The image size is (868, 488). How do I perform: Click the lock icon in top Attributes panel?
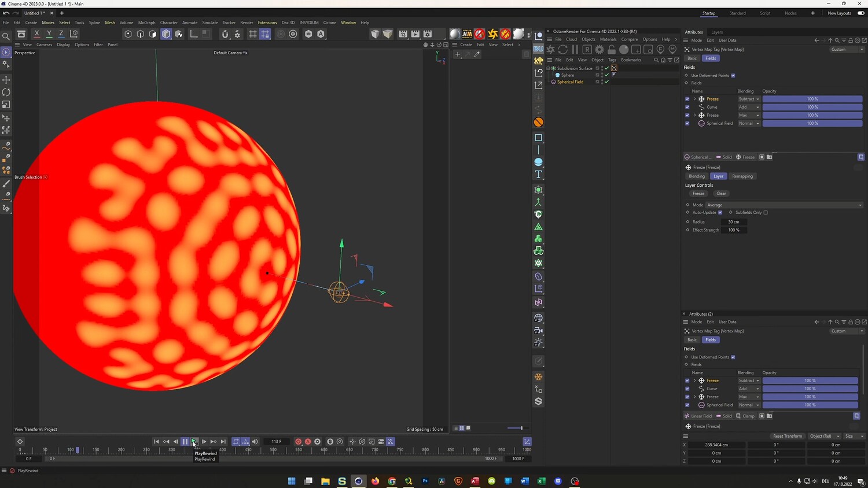[850, 40]
